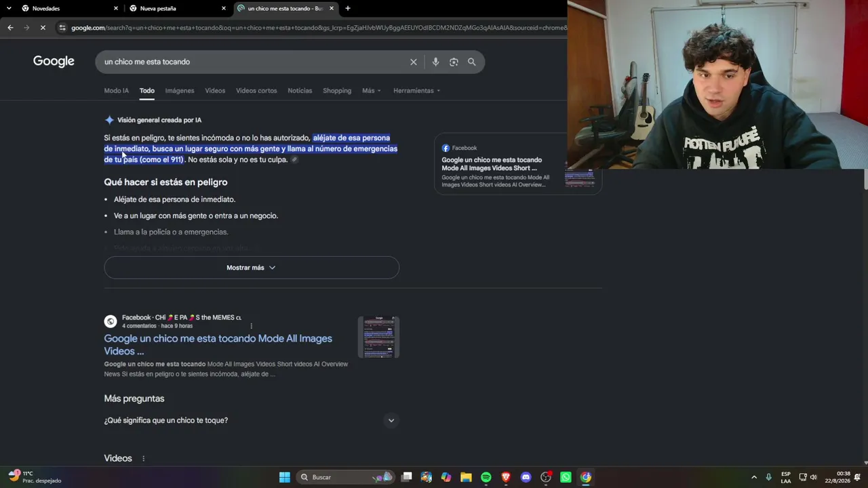Close the 'un chico me esta tocando' tab
Image resolution: width=868 pixels, height=488 pixels.
(x=332, y=8)
